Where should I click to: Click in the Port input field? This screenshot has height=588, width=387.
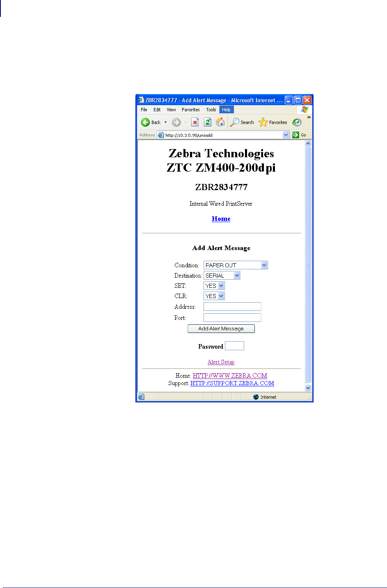[232, 317]
